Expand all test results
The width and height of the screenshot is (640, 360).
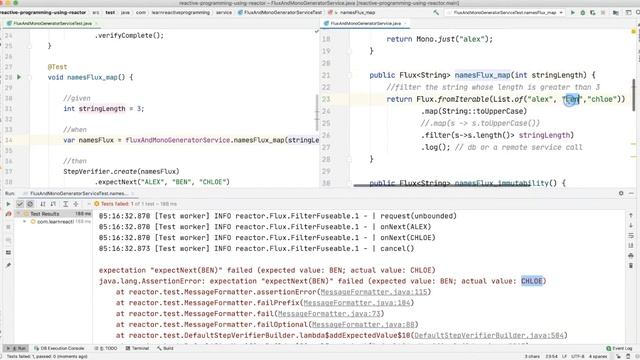65,204
